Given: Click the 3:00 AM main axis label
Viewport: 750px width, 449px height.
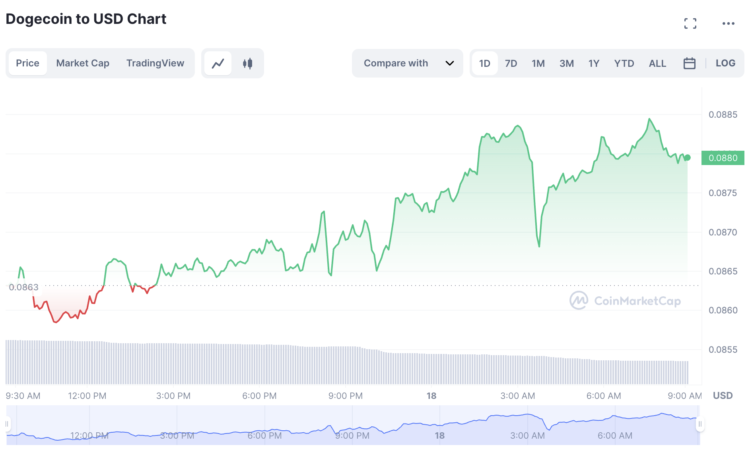Looking at the screenshot, I should point(518,396).
